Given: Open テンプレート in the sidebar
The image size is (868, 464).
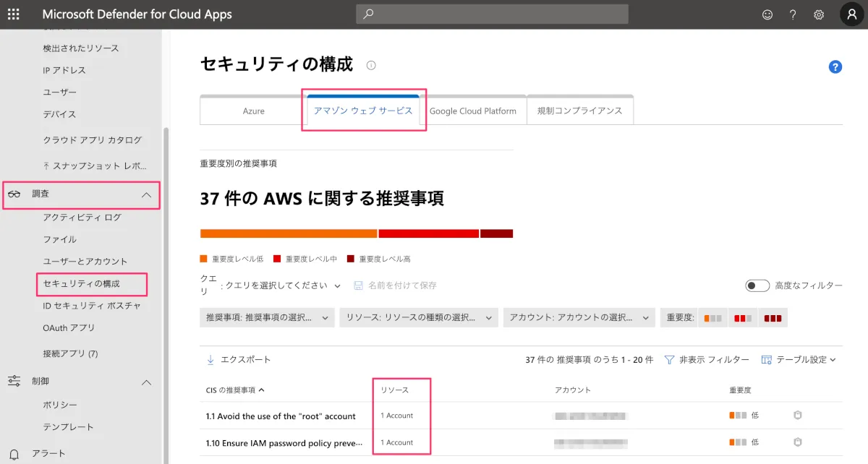Looking at the screenshot, I should 68,426.
